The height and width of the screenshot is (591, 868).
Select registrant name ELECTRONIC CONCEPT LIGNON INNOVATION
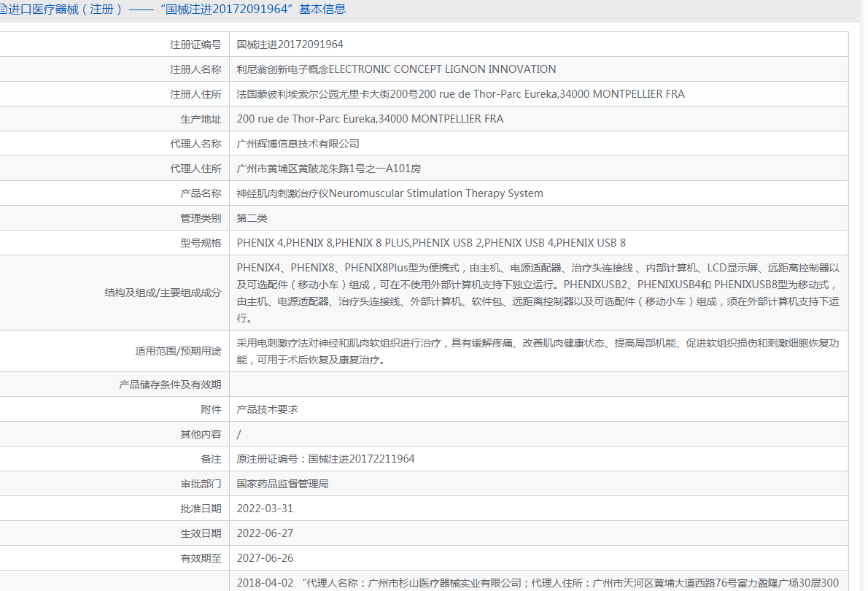pos(396,69)
